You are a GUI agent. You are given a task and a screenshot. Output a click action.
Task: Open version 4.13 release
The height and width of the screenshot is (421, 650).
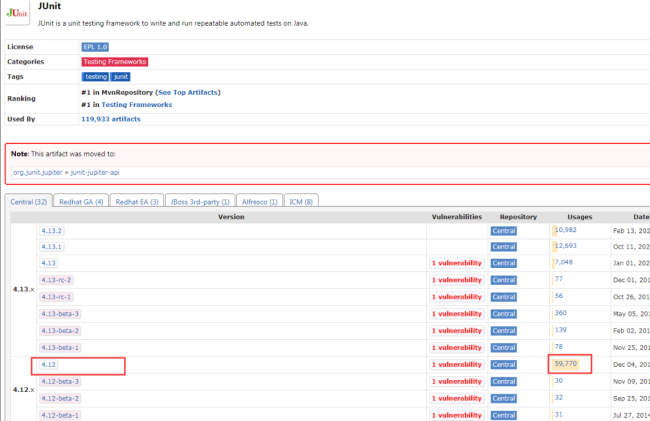click(x=48, y=263)
